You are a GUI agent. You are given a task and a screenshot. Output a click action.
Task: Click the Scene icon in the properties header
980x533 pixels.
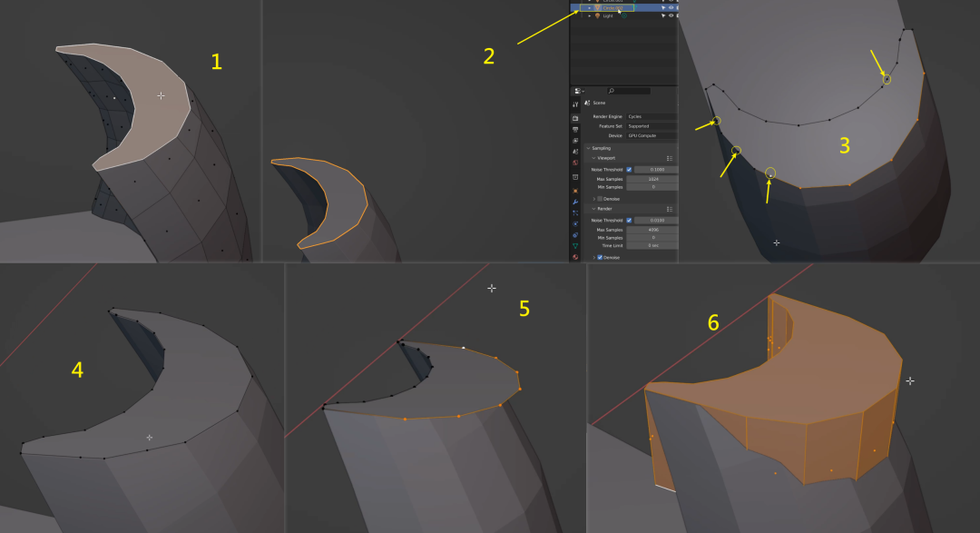[587, 103]
